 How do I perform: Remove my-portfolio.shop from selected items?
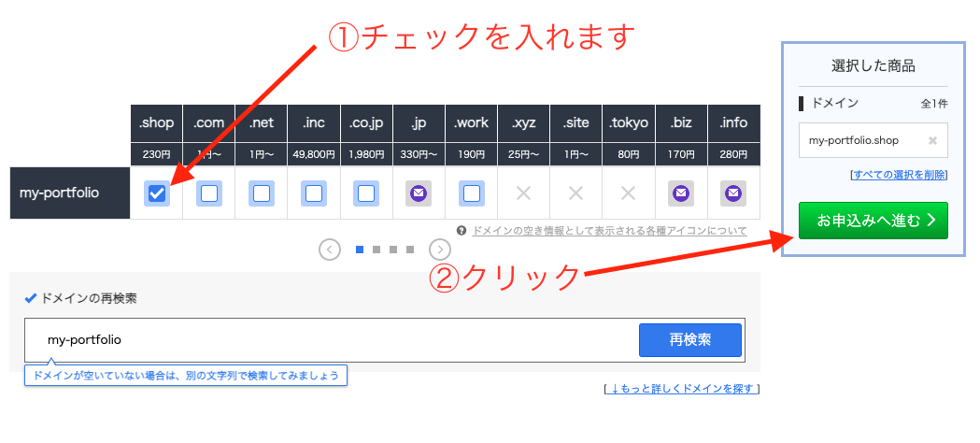pos(932,140)
